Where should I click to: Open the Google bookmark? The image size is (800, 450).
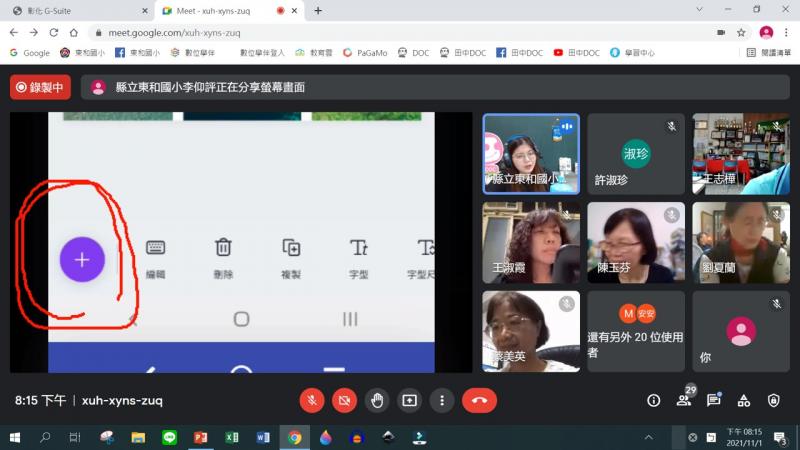[x=30, y=53]
